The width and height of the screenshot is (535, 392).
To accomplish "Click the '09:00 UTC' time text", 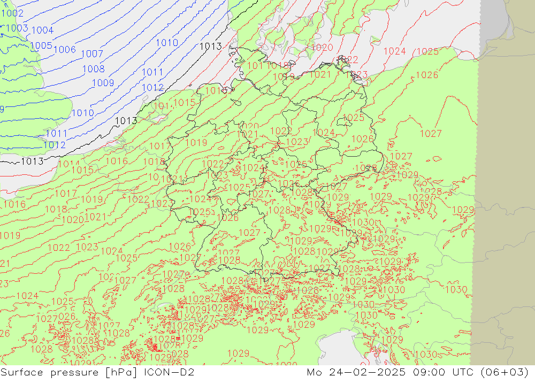I will point(443,372).
